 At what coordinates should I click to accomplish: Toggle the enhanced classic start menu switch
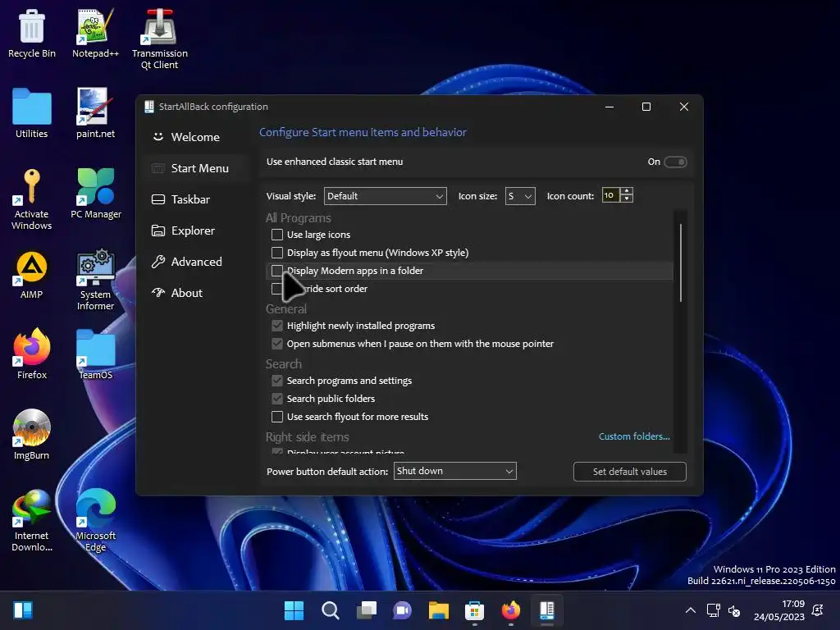pyautogui.click(x=675, y=162)
